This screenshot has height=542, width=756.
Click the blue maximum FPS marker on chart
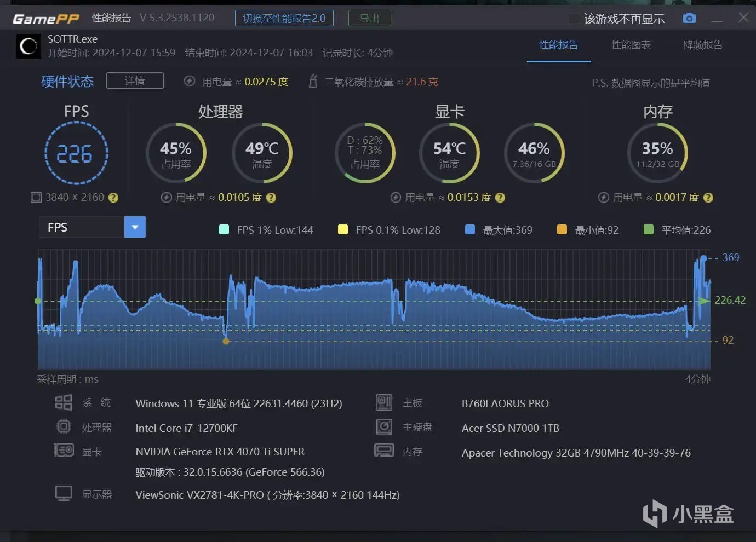703,257
